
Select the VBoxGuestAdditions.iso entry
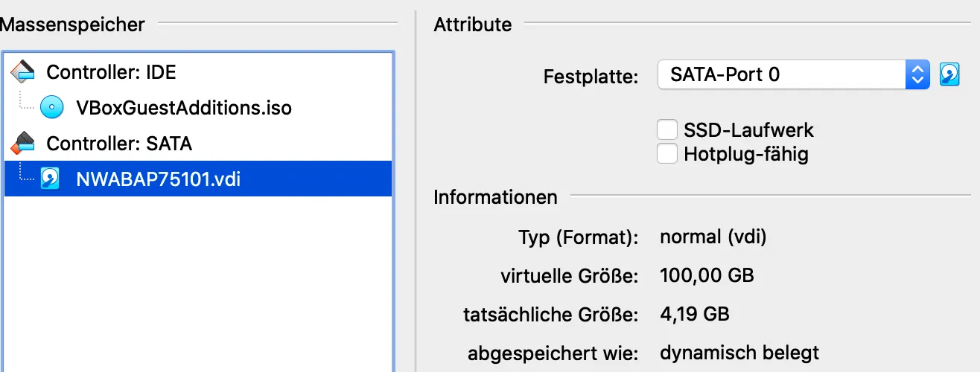tap(184, 108)
